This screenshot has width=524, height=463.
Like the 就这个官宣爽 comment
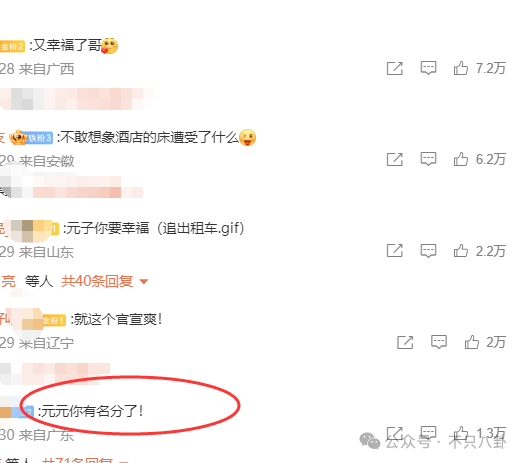tap(472, 342)
